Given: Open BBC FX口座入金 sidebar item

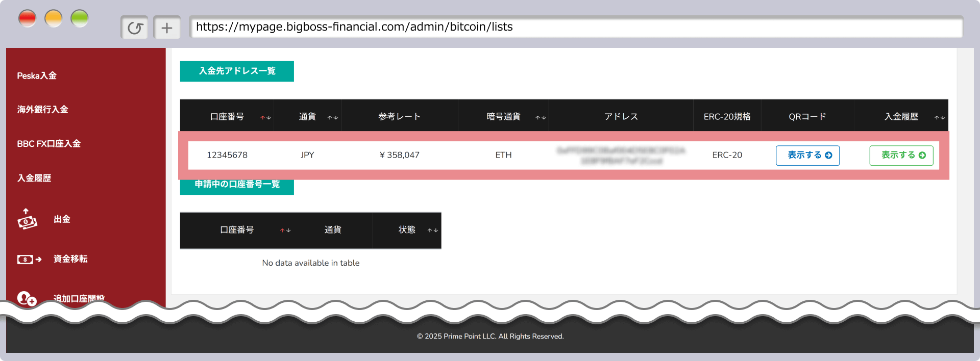Looking at the screenshot, I should 49,144.
